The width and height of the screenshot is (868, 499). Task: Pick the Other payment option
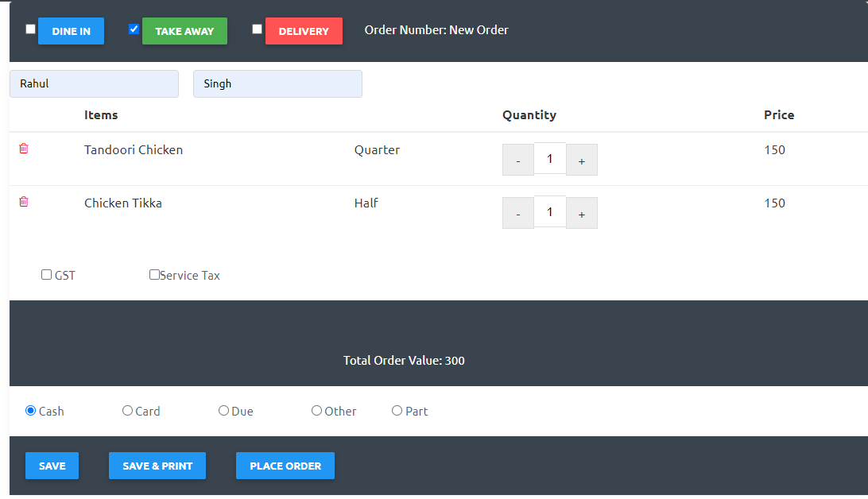317,411
